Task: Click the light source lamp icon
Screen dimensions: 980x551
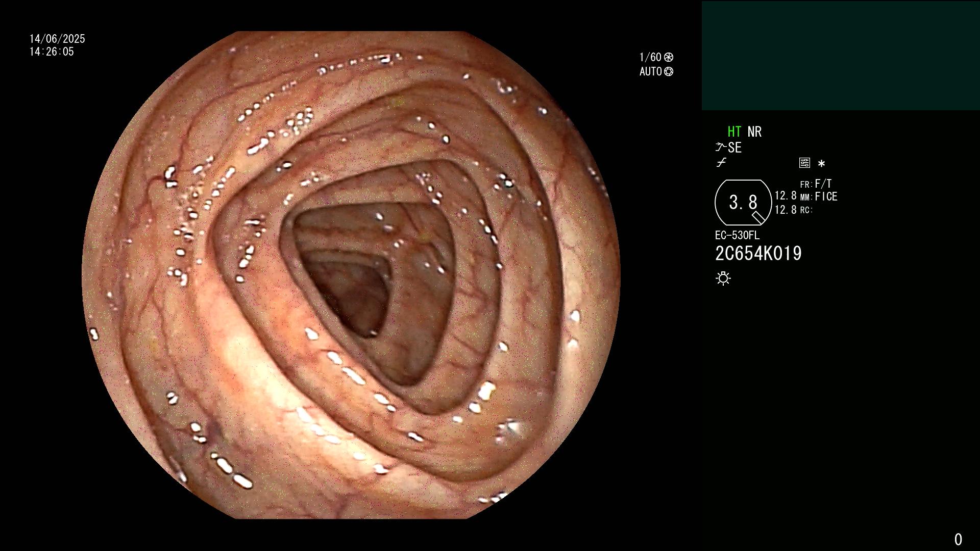Action: (x=723, y=279)
